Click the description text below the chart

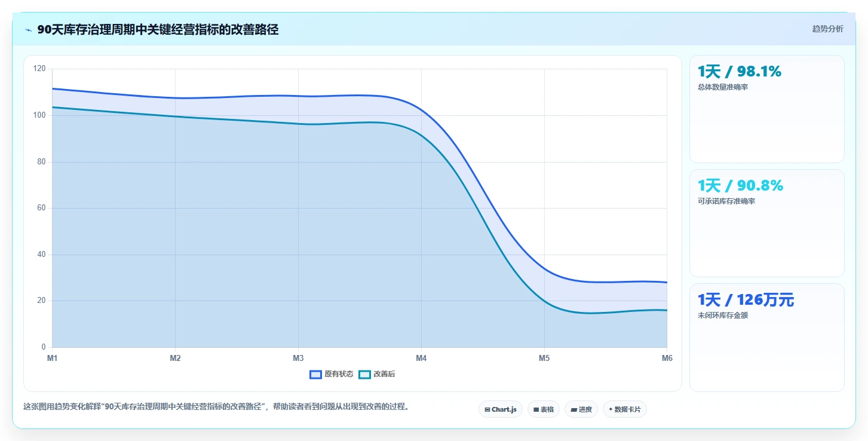click(x=216, y=406)
